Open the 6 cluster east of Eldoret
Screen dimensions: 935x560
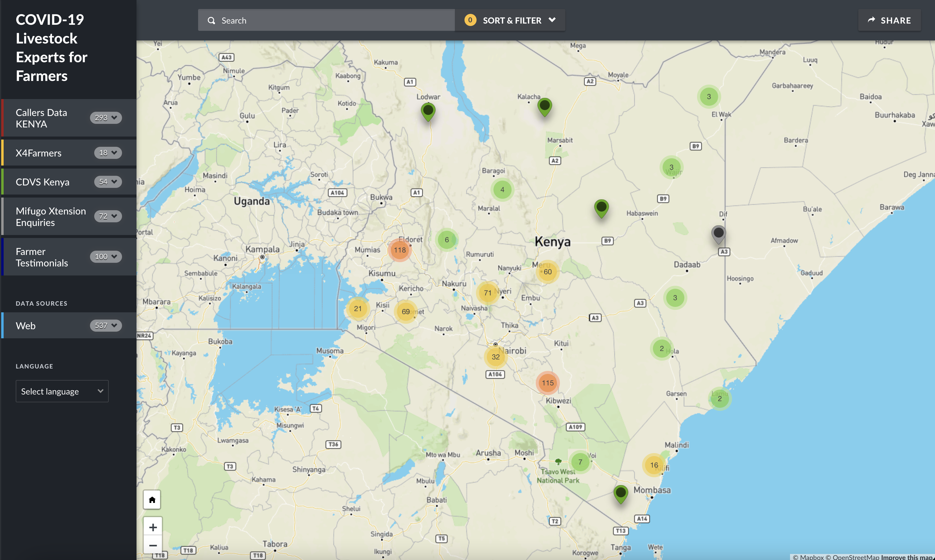447,240
